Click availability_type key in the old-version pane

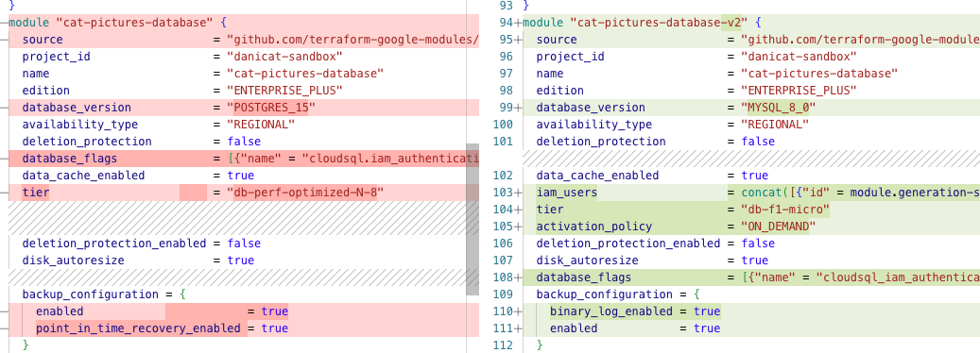pyautogui.click(x=80, y=124)
